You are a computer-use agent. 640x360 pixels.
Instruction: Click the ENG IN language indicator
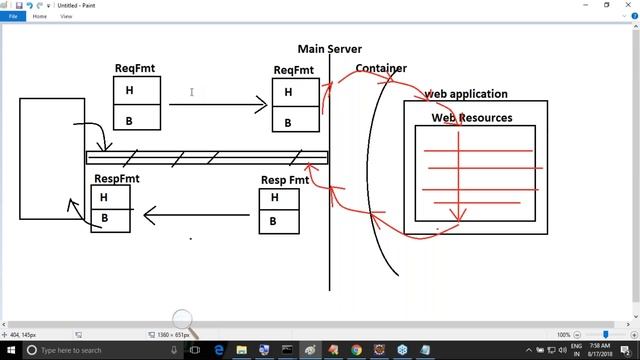pyautogui.click(x=576, y=350)
